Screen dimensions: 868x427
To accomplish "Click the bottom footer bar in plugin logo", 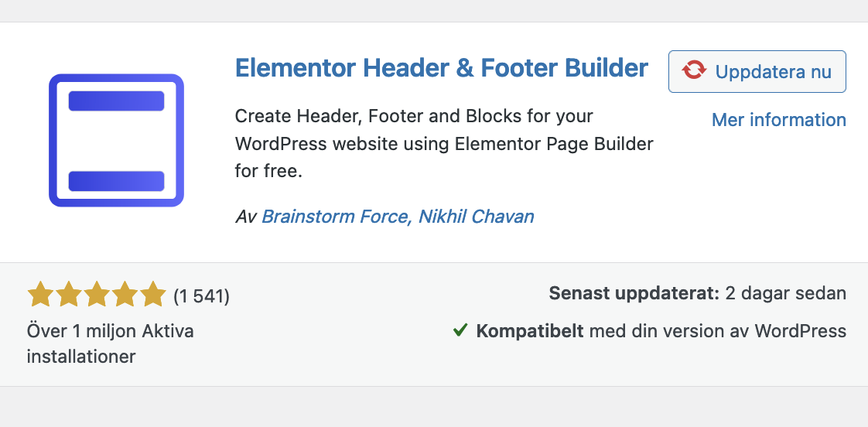I will [116, 181].
